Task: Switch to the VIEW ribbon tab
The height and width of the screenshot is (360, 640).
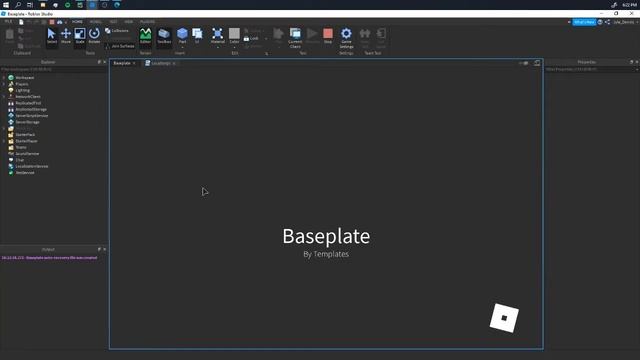Action: tap(129, 22)
